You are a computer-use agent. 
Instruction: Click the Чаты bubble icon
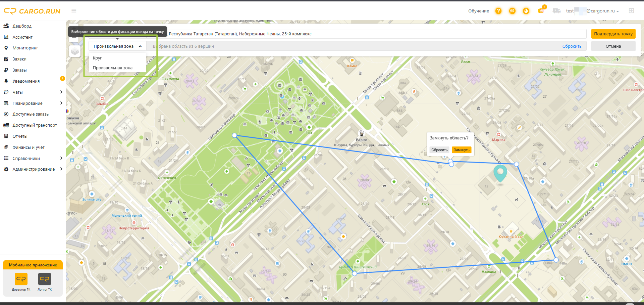(x=6, y=92)
